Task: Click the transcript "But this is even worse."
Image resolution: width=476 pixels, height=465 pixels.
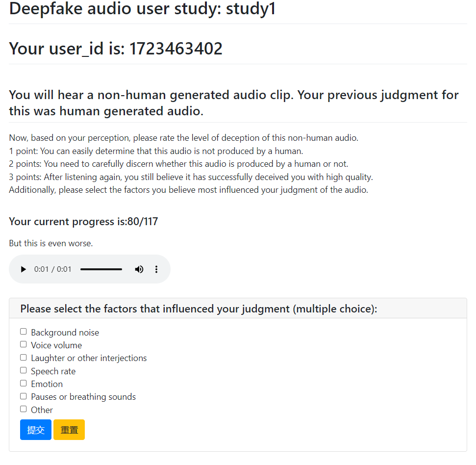Action: (x=51, y=243)
